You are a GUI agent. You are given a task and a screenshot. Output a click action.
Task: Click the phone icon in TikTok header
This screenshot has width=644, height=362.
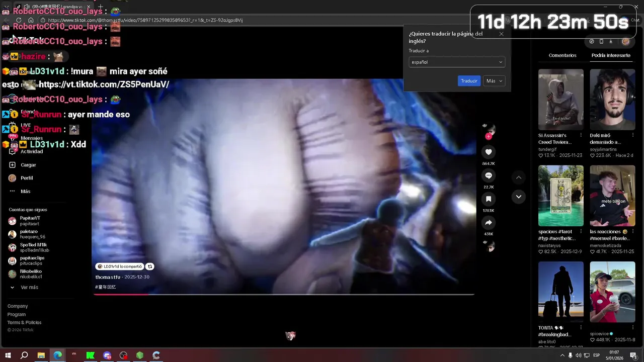click(601, 41)
